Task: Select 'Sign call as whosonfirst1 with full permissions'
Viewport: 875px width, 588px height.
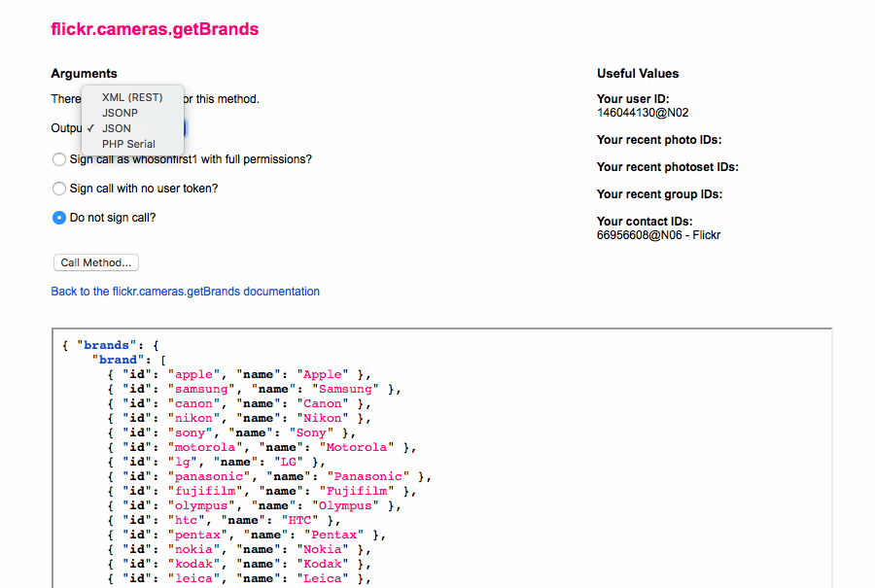Action: coord(59,159)
